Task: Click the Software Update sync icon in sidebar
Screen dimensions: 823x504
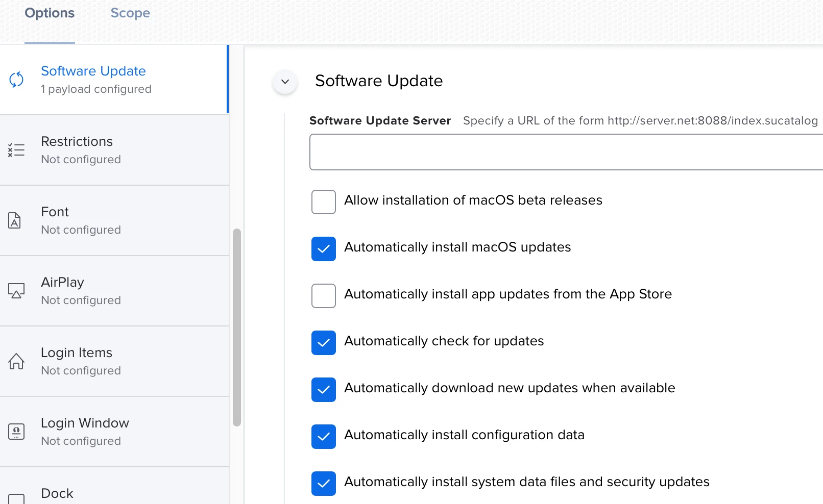Action: 16,80
